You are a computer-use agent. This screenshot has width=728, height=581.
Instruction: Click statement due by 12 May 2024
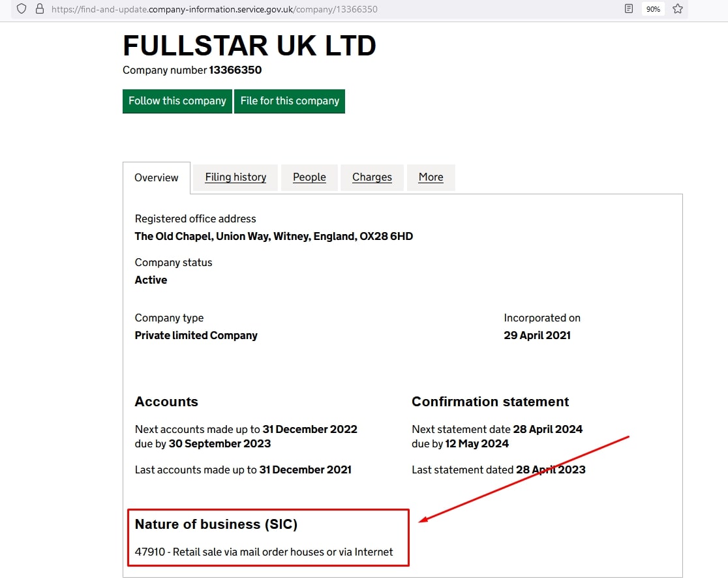477,444
